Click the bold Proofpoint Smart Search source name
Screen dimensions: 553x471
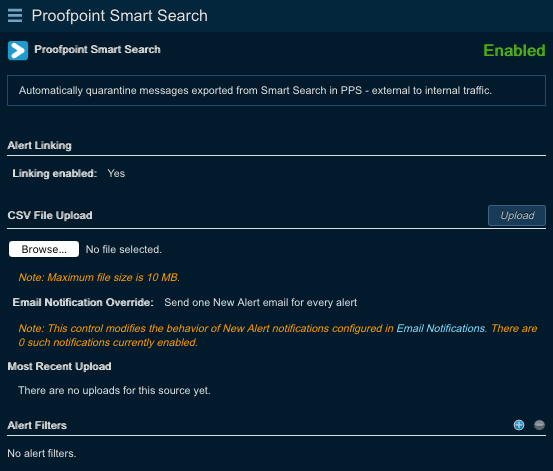97,49
